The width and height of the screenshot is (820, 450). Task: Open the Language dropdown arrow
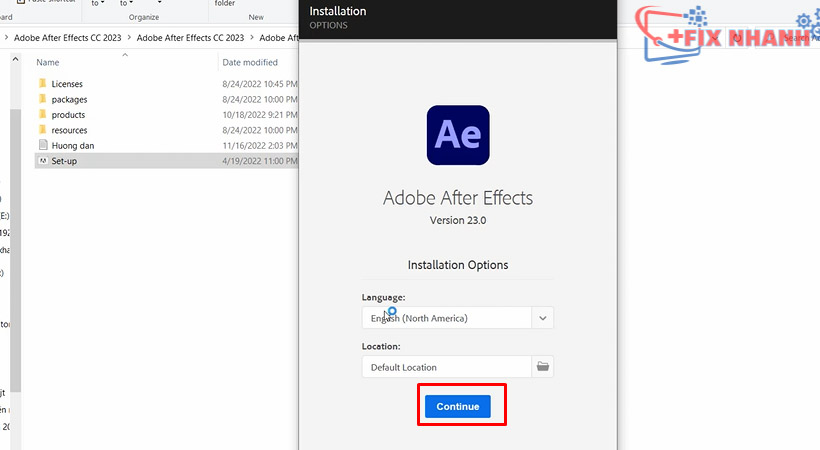click(543, 318)
